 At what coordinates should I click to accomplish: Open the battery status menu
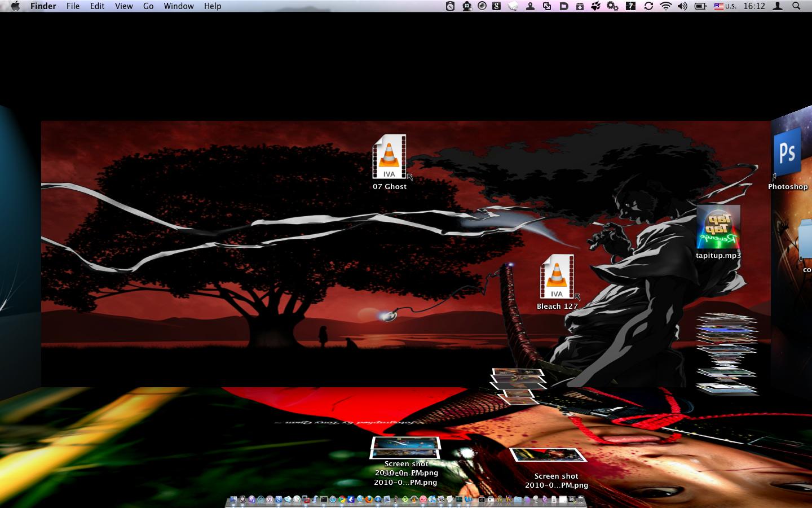(700, 6)
